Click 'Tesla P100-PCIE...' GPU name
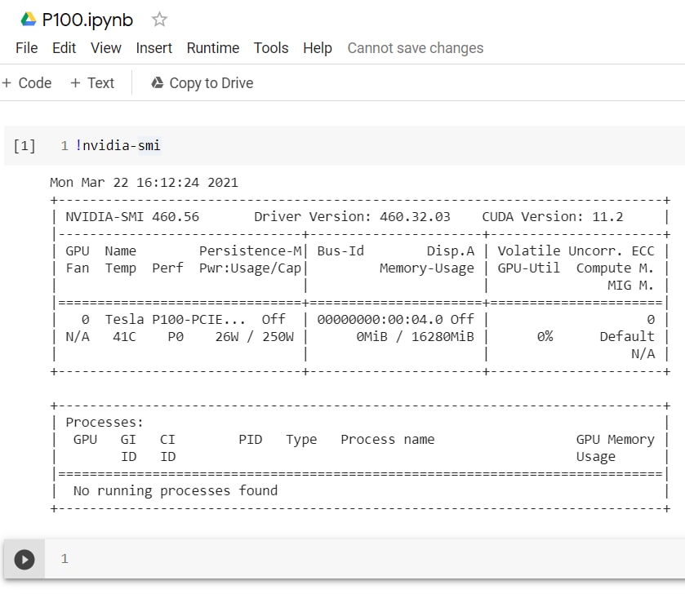Image resolution: width=685 pixels, height=616 pixels. tap(175, 320)
